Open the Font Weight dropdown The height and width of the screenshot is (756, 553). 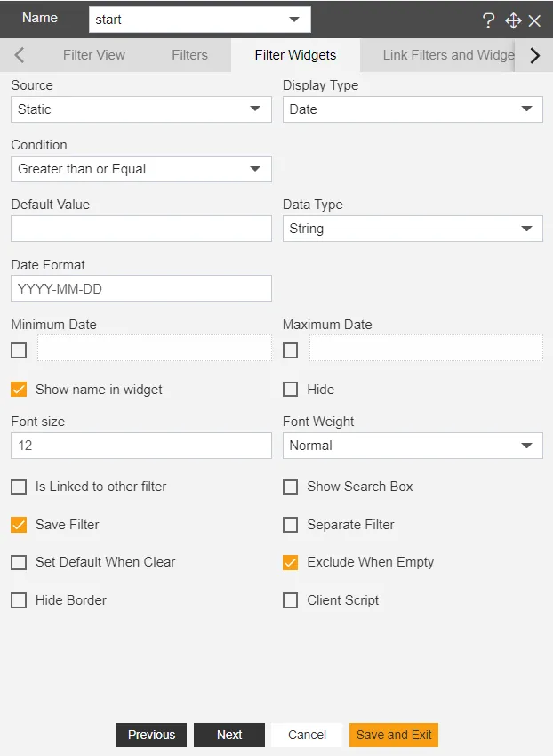[x=413, y=446]
